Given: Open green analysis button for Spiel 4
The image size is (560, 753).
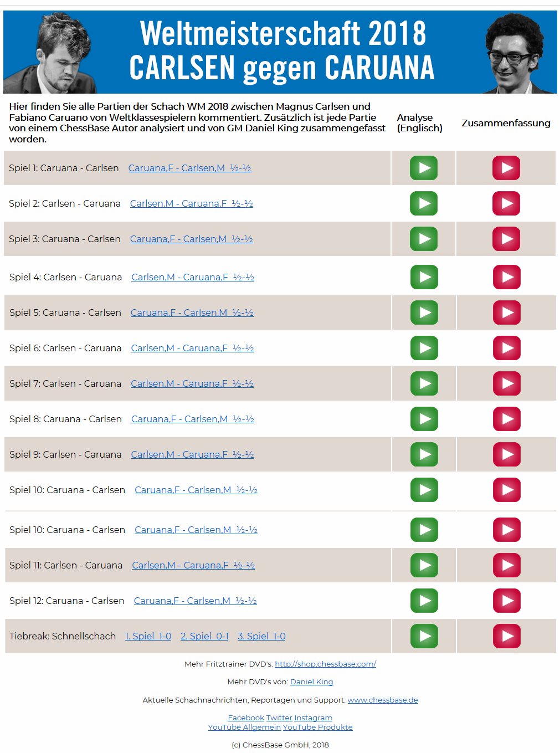Looking at the screenshot, I should 424,277.
